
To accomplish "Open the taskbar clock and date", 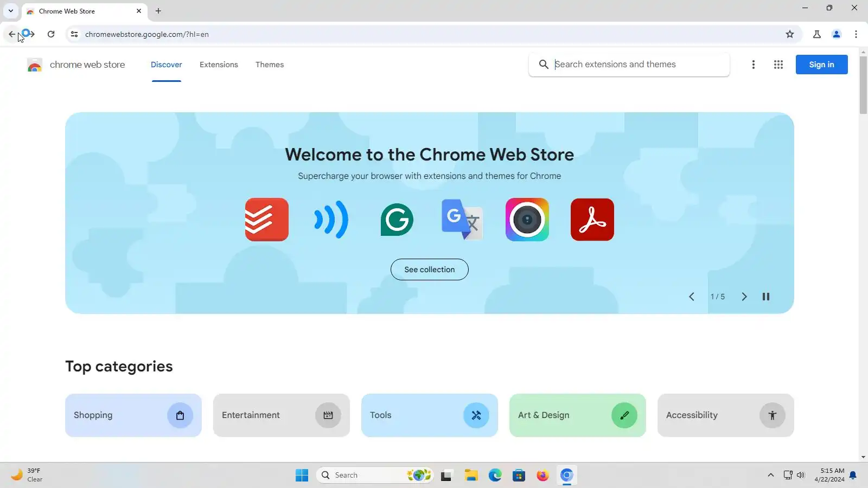I will (829, 475).
